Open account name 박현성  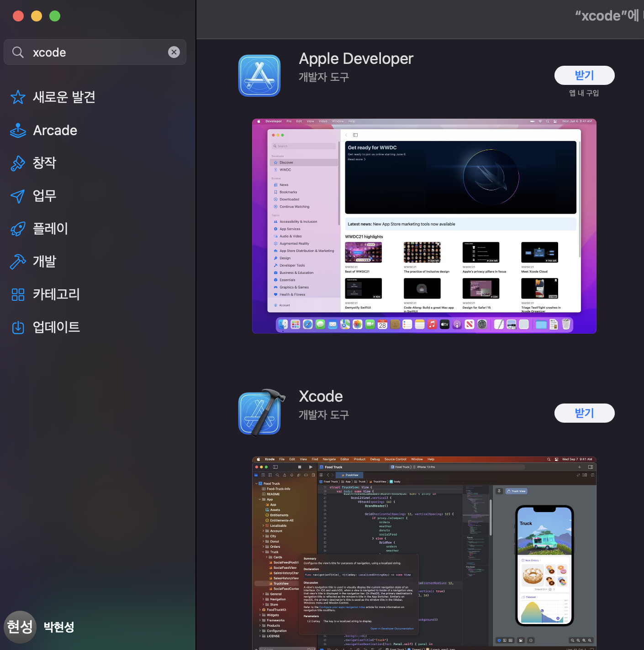[x=59, y=627]
